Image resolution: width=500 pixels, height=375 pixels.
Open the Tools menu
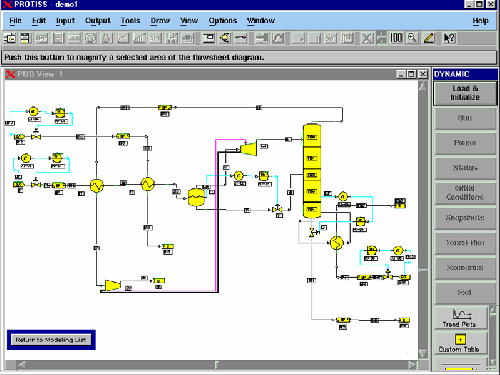[130, 21]
